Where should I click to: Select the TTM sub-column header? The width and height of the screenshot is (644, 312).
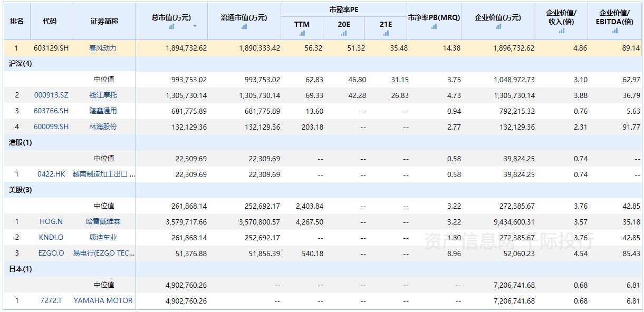(x=302, y=24)
